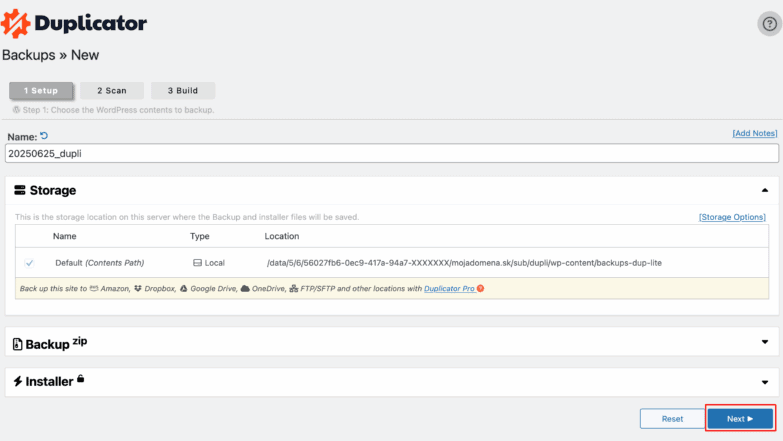The image size is (783, 441).
Task: Select the 1 Setup step tab
Action: pos(41,90)
